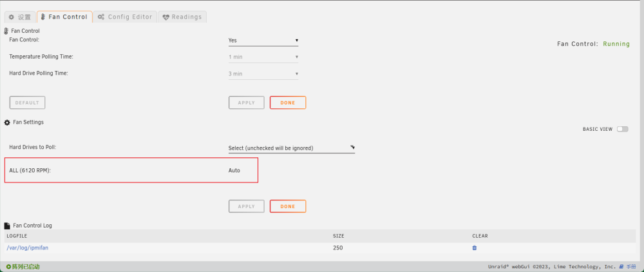Open the /var/log/ipmifan log link

click(x=28, y=248)
